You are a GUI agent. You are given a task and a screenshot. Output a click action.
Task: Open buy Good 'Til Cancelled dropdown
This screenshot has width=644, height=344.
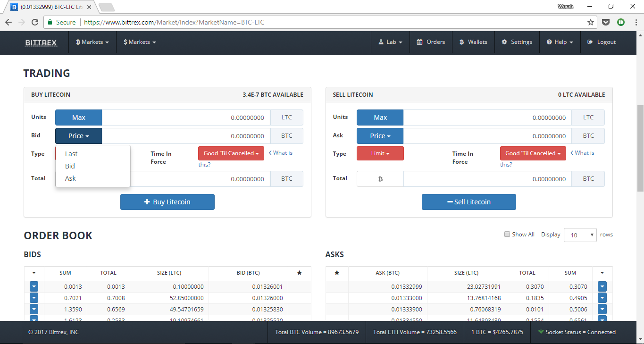click(231, 153)
